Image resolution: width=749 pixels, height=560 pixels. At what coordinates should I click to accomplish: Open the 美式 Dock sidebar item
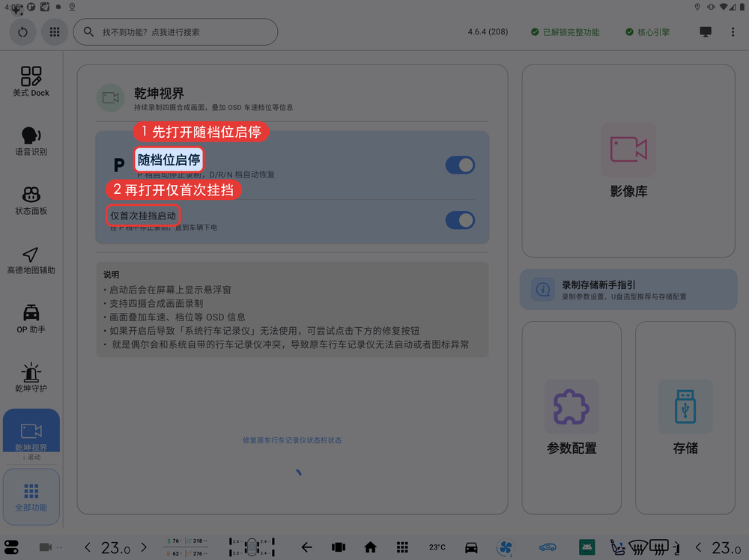(x=31, y=82)
